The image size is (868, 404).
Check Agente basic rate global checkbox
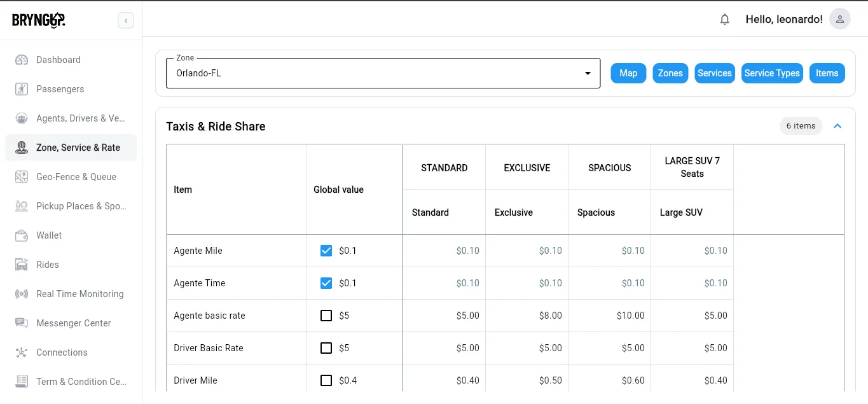pyautogui.click(x=326, y=316)
